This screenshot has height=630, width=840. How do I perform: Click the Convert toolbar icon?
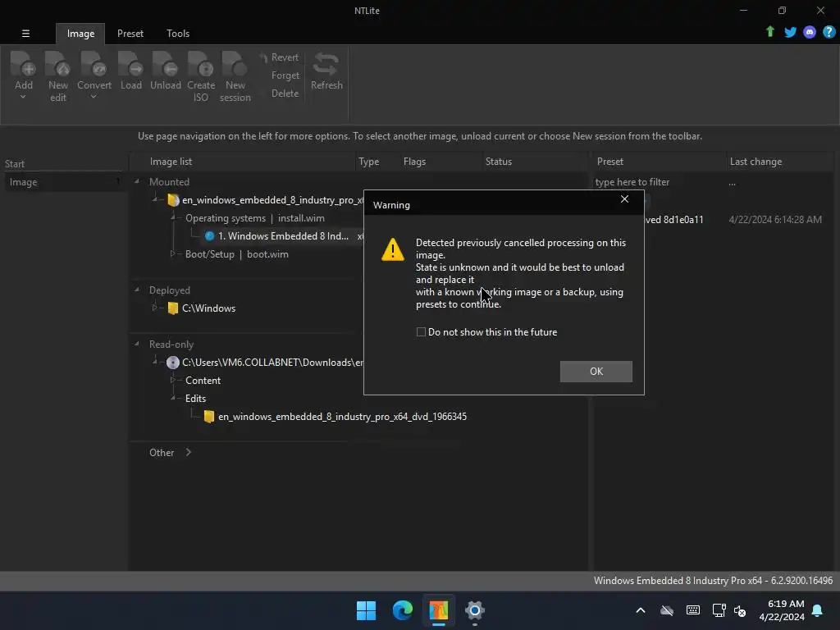(x=94, y=64)
